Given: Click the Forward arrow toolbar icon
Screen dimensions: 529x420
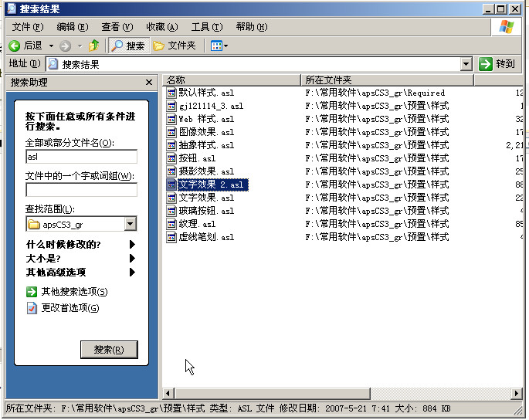Looking at the screenshot, I should [x=65, y=46].
